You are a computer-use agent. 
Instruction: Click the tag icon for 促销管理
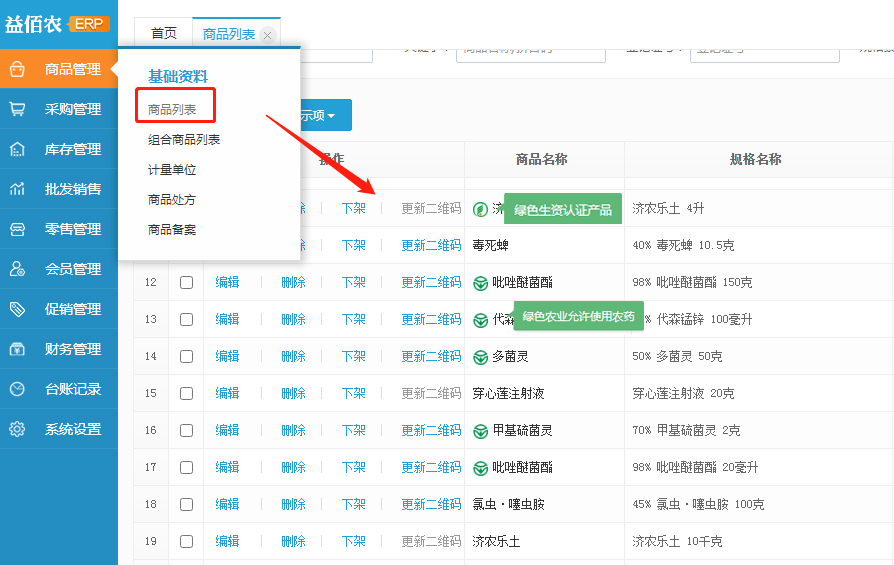[17, 309]
